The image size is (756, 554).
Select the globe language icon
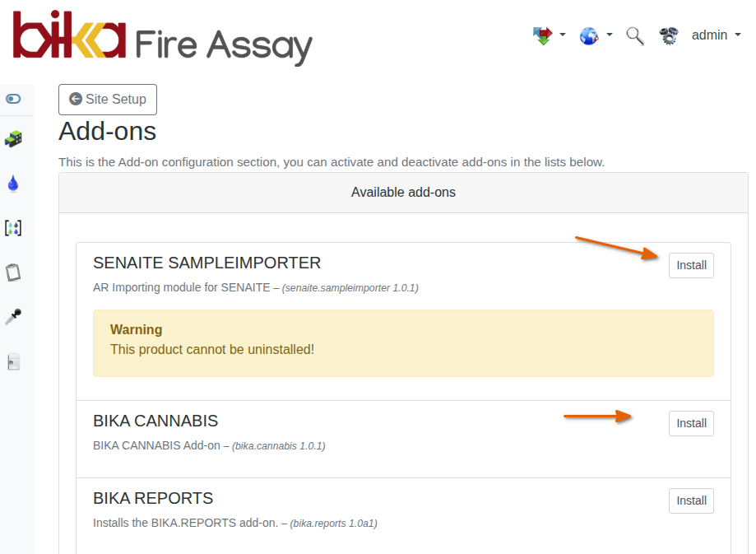coord(589,35)
